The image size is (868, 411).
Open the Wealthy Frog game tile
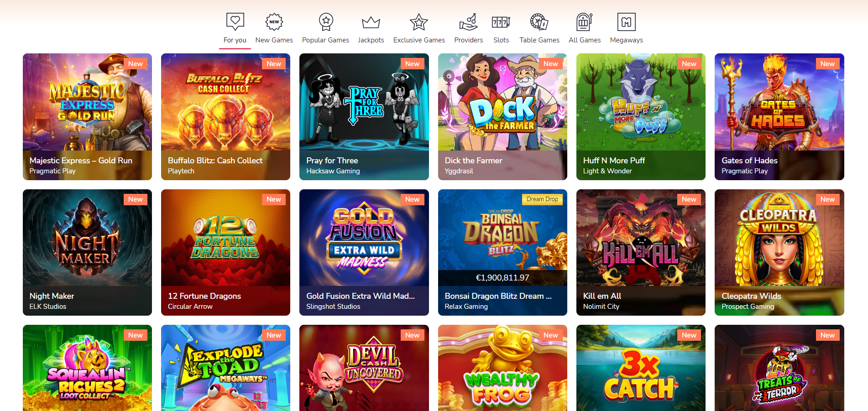pos(502,368)
